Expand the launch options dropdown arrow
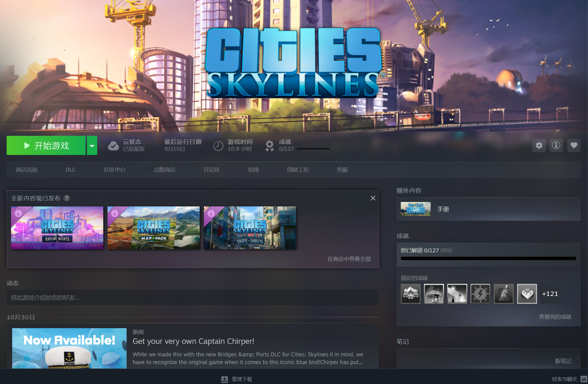The height and width of the screenshot is (384, 588). coord(92,146)
